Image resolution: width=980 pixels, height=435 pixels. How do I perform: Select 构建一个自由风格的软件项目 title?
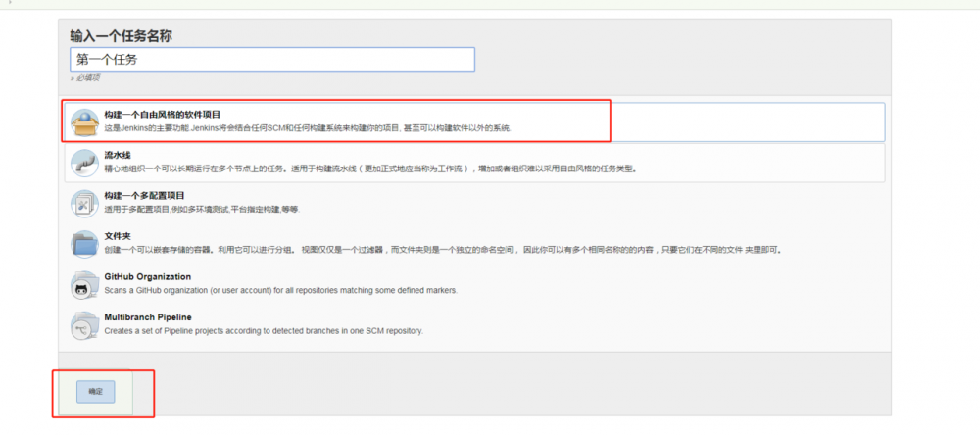(163, 115)
